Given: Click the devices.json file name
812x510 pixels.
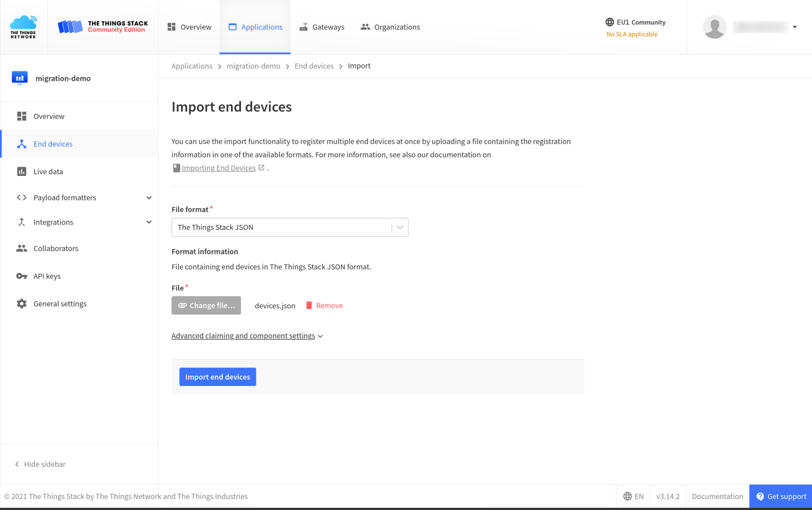Looking at the screenshot, I should pyautogui.click(x=275, y=306).
